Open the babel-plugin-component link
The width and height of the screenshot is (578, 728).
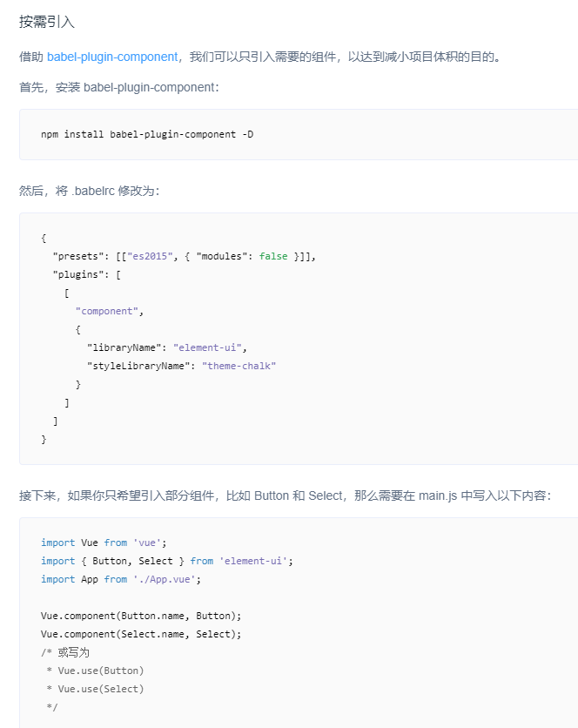[x=112, y=57]
